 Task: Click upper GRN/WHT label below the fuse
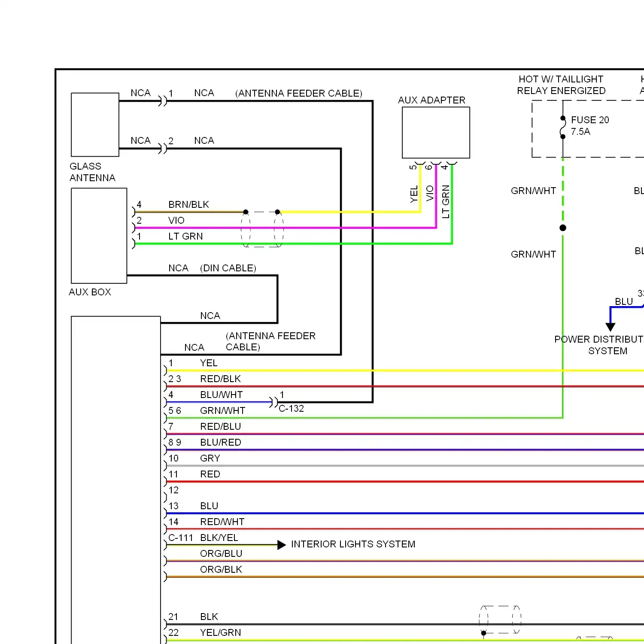click(533, 191)
